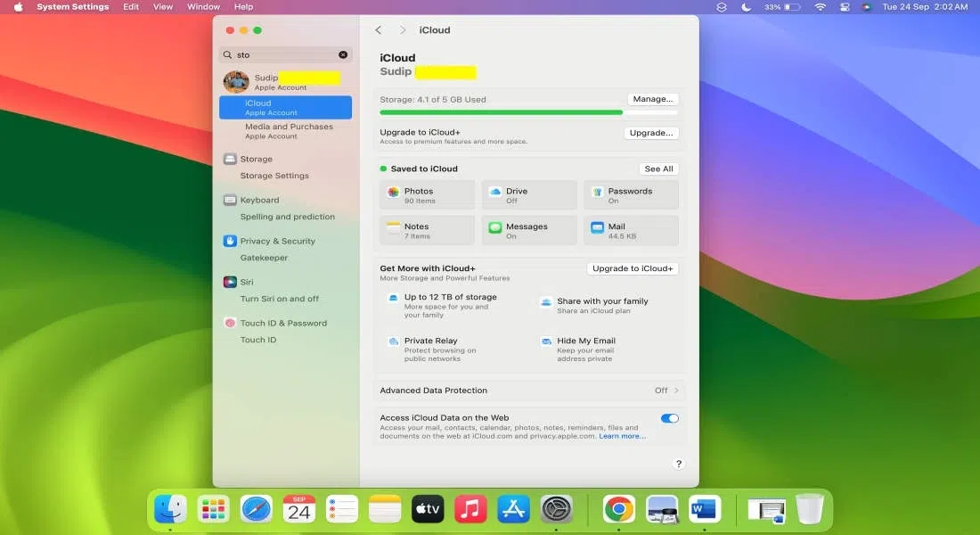This screenshot has width=980, height=535.
Task: Click the Wi-Fi status icon
Action: pos(820,7)
